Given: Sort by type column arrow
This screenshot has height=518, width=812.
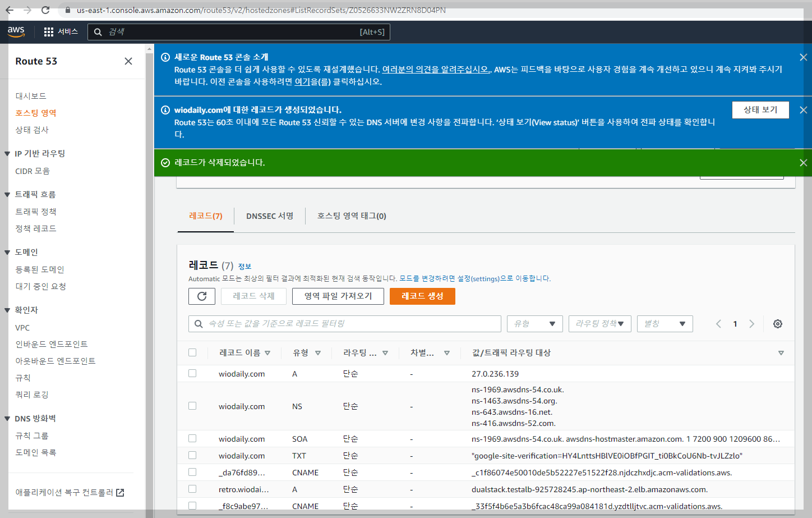Looking at the screenshot, I should point(318,353).
